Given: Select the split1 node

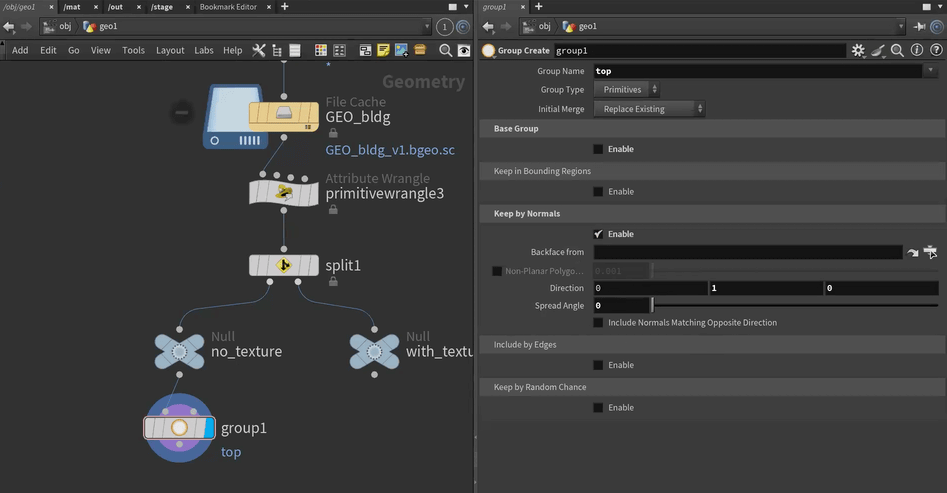Looking at the screenshot, I should 284,265.
